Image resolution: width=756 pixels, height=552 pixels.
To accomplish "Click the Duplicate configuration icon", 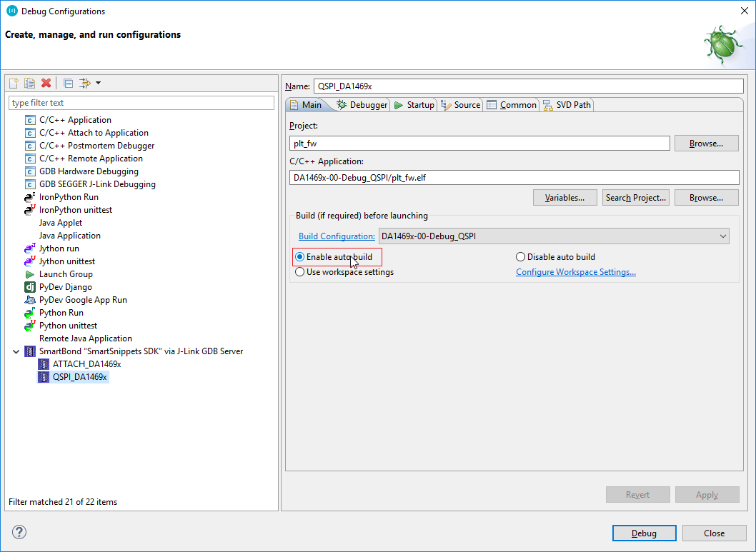I will coord(30,83).
